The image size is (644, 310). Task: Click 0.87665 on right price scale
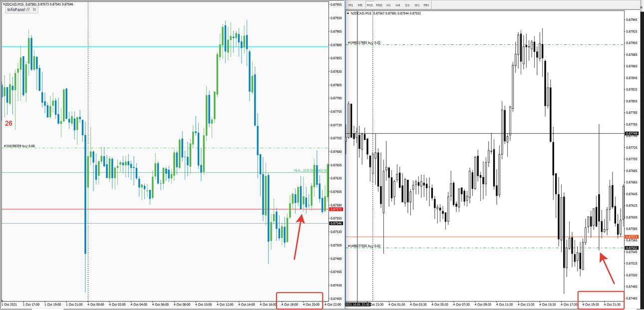coord(631,182)
